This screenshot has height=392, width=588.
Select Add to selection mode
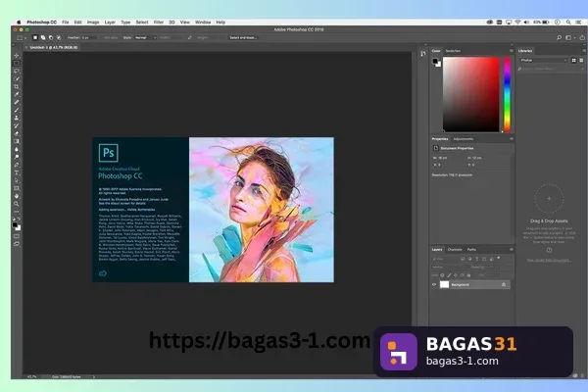click(43, 37)
